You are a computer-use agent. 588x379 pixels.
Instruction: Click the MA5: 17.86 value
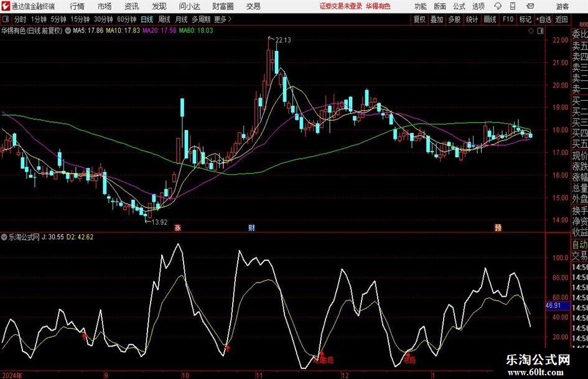(88, 30)
